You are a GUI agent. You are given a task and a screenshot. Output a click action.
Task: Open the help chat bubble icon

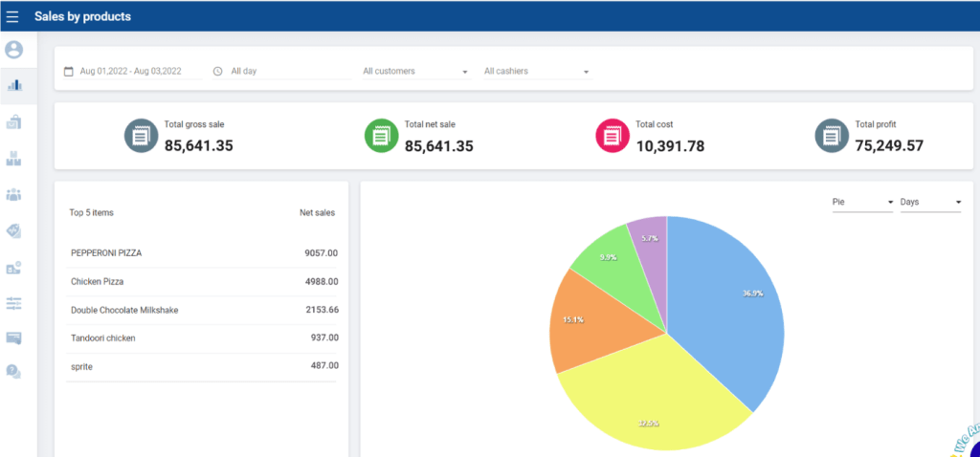[13, 372]
